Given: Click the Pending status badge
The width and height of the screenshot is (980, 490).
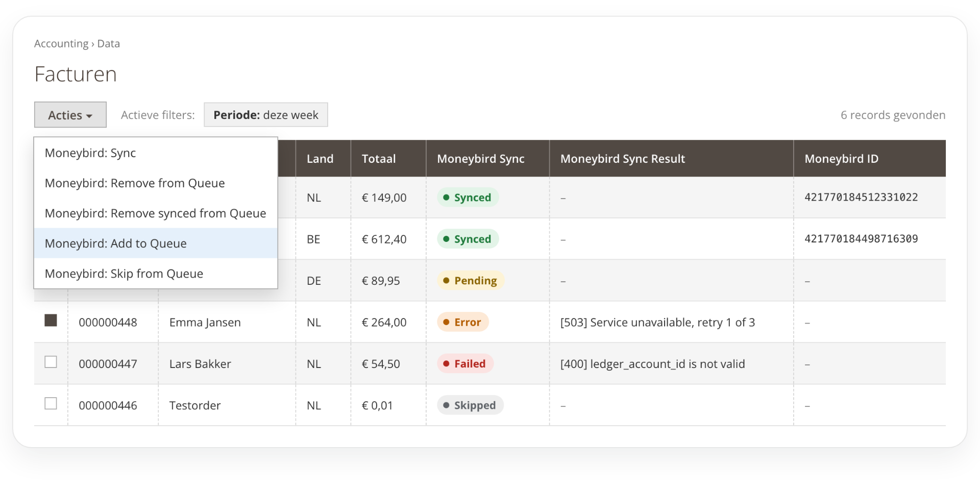Looking at the screenshot, I should tap(471, 281).
